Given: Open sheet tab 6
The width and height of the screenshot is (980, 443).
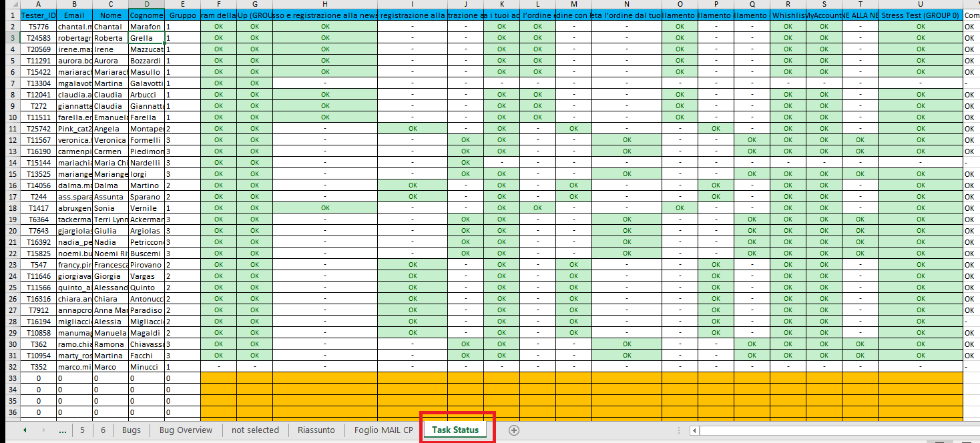Looking at the screenshot, I should pos(103,430).
